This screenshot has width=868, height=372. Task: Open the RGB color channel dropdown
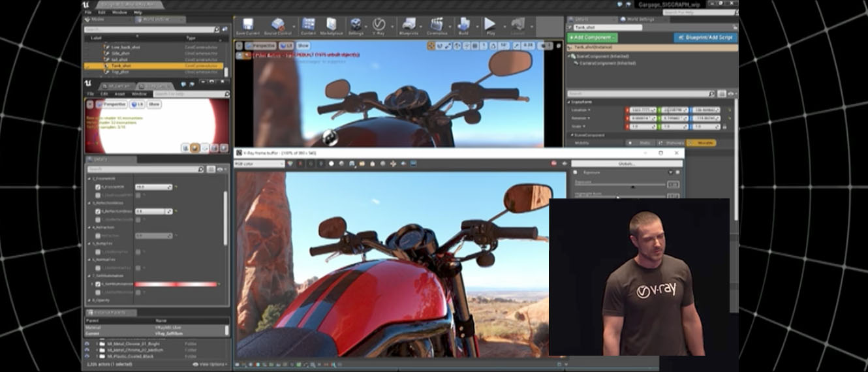pyautogui.click(x=259, y=163)
